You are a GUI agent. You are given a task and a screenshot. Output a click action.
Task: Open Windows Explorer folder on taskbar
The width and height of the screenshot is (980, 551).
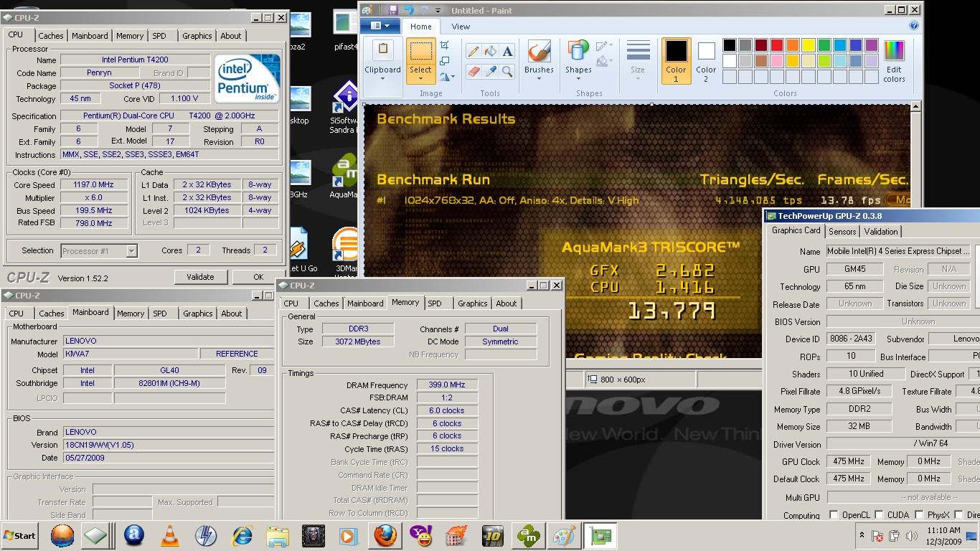coord(278,536)
